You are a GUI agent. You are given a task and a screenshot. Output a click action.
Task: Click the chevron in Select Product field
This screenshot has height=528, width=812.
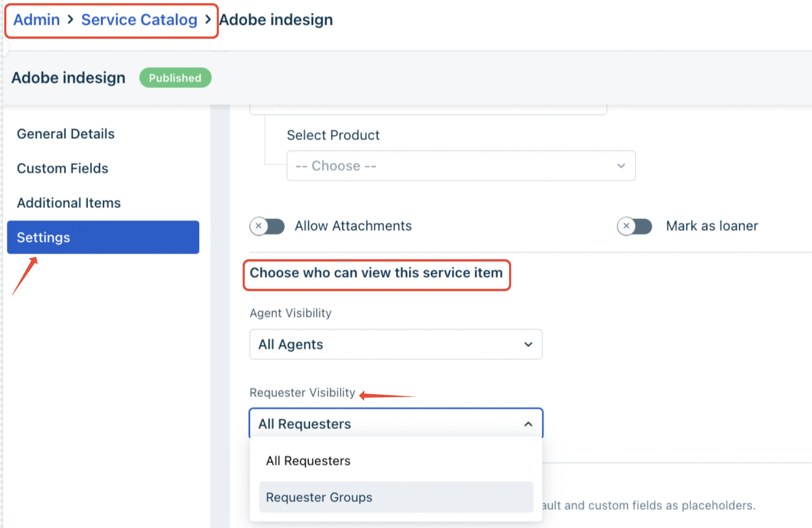point(621,166)
